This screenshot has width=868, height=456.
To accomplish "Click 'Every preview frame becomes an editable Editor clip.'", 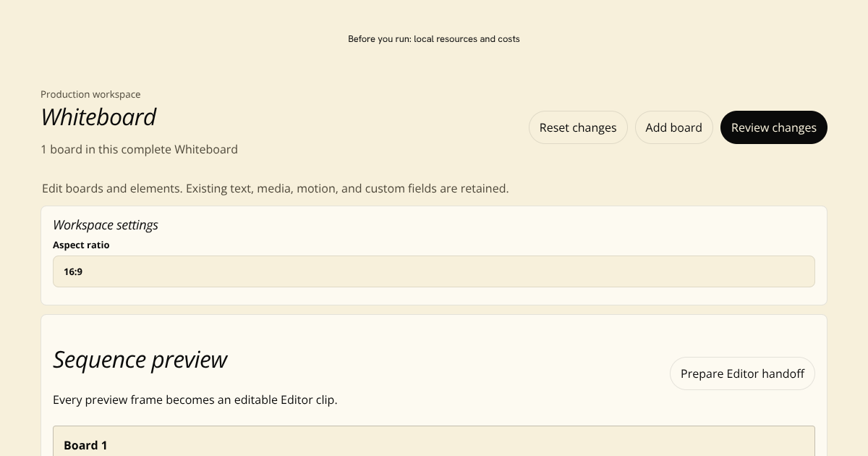I will tap(195, 400).
